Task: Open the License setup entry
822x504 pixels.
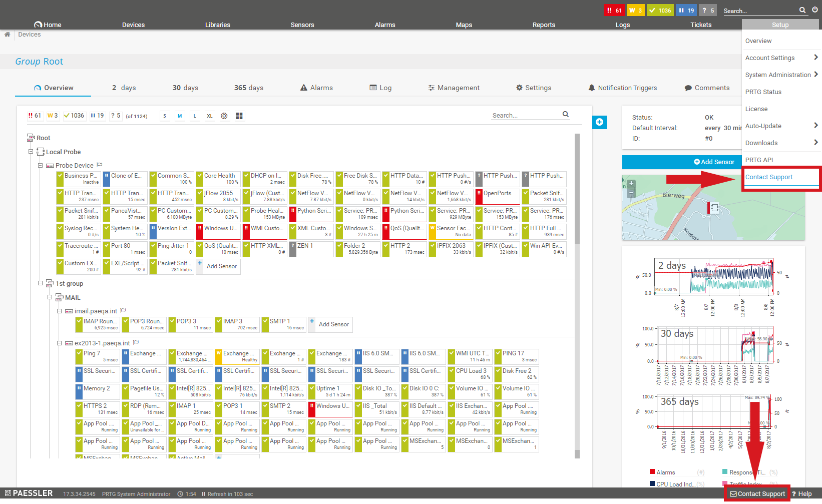Action: pos(756,109)
